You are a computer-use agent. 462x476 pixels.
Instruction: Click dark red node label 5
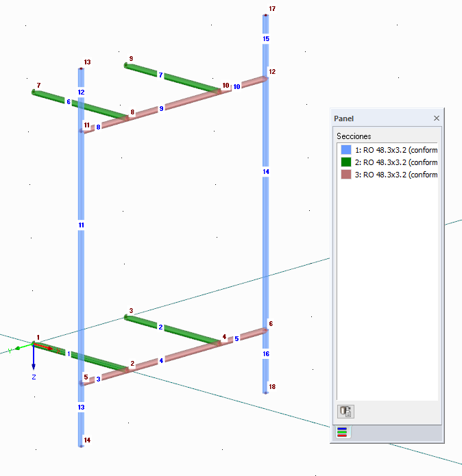86,377
